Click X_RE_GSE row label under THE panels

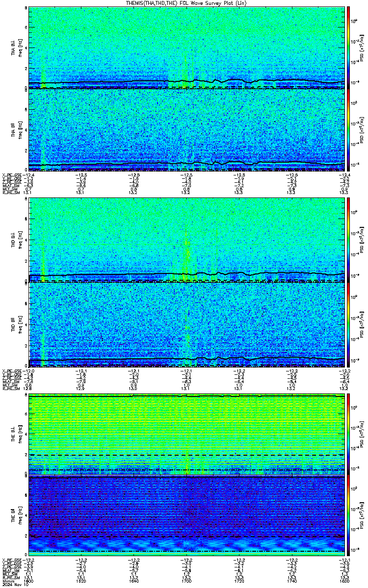pyautogui.click(x=12, y=561)
